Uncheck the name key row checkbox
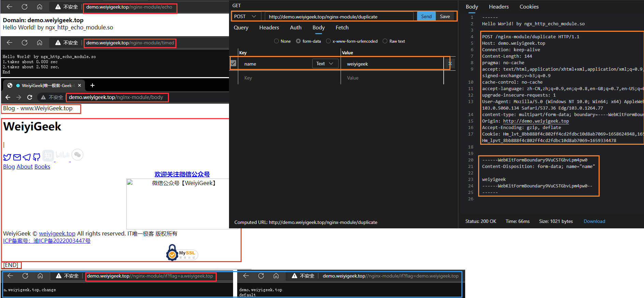The height and width of the screenshot is (298, 644). pyautogui.click(x=233, y=63)
